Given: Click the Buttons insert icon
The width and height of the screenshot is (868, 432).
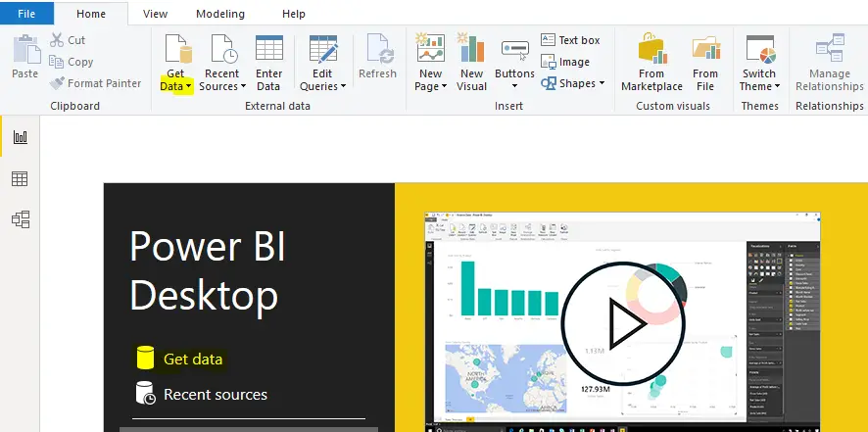Looking at the screenshot, I should click(x=514, y=50).
